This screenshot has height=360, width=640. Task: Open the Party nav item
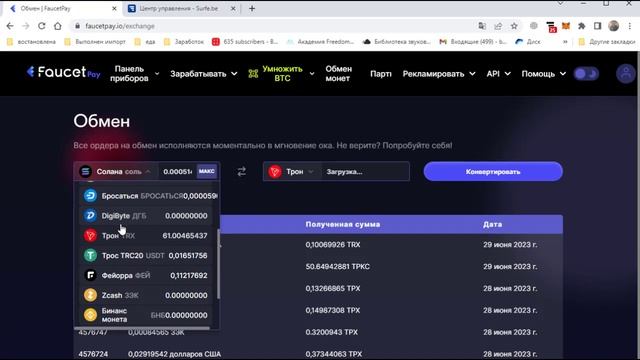pos(380,74)
